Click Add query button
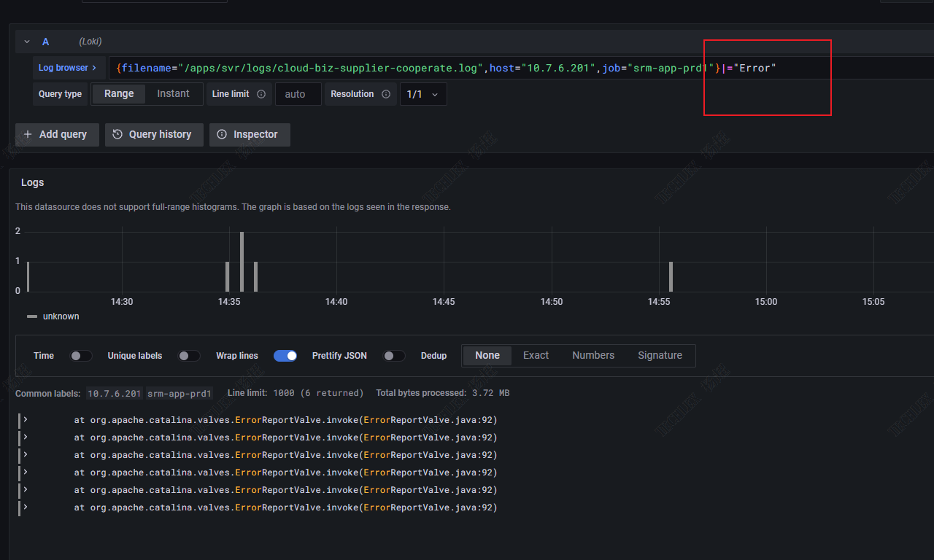The width and height of the screenshot is (934, 560). [x=57, y=135]
